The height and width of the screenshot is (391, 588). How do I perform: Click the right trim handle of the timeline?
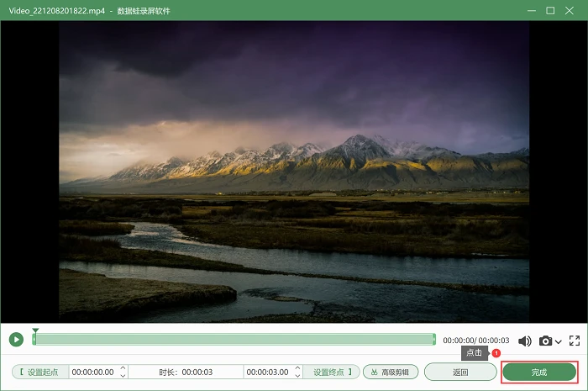434,339
